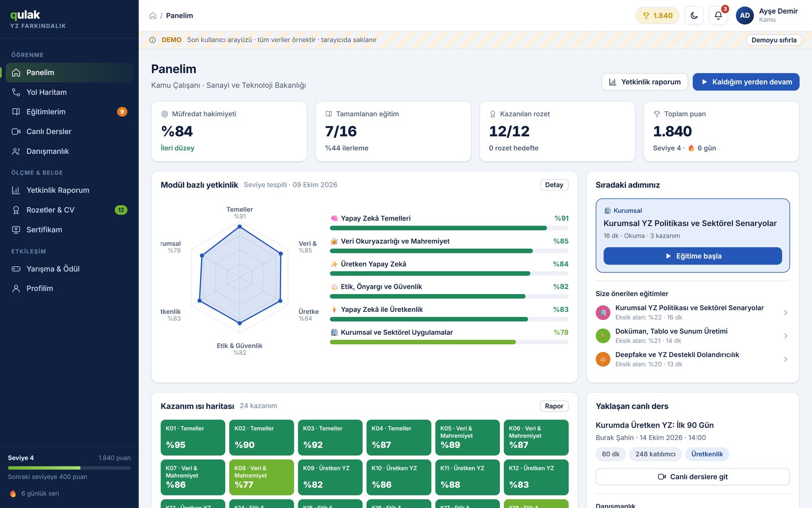The height and width of the screenshot is (508, 812).
Task: Expand Deepfake ve YZ Destekli Dolandırıcılık chevron
Action: click(786, 359)
